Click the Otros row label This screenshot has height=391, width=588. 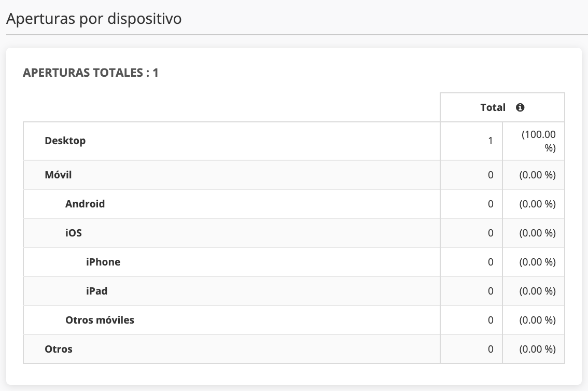click(59, 349)
